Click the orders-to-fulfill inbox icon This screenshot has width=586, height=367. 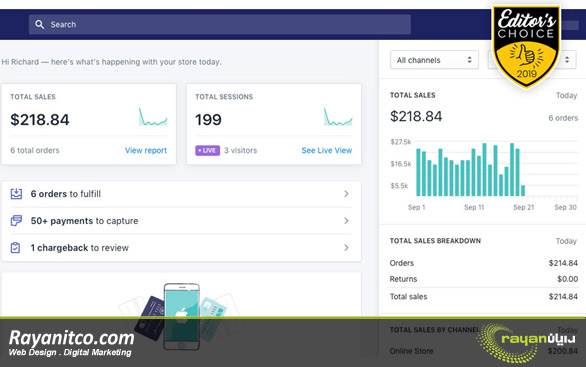(x=16, y=194)
